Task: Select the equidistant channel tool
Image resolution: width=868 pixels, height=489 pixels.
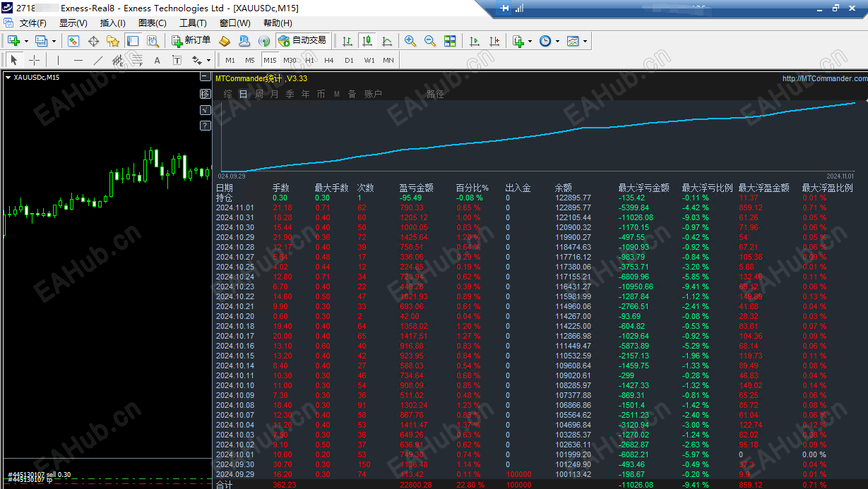Action: 117,60
